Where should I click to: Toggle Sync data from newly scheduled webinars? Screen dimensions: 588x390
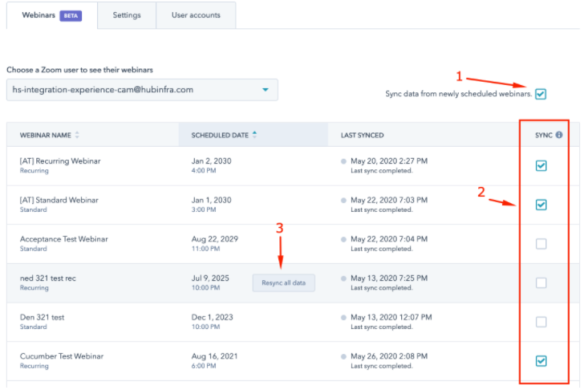coord(541,94)
